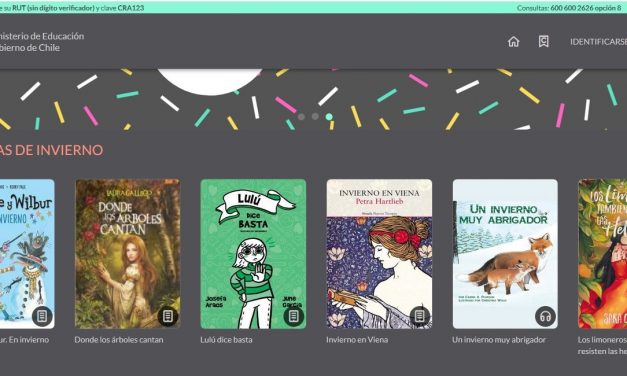Open the Wilbur en invierno cover
This screenshot has height=376, width=627.
(27, 254)
